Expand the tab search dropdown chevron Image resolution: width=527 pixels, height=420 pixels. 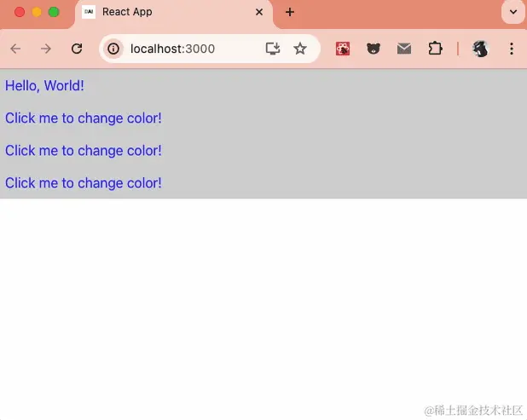[x=513, y=12]
